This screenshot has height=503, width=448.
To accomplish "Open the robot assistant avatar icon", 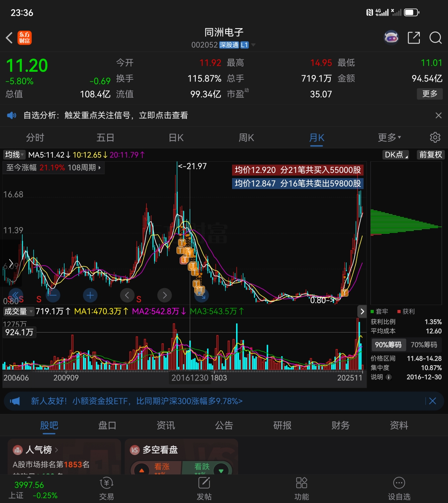I will 391,37.
